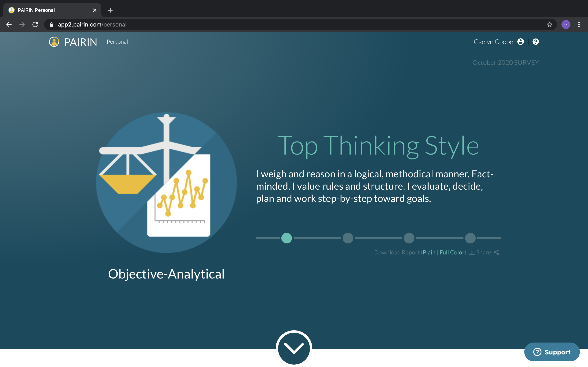Click the user account profile icon

(520, 42)
